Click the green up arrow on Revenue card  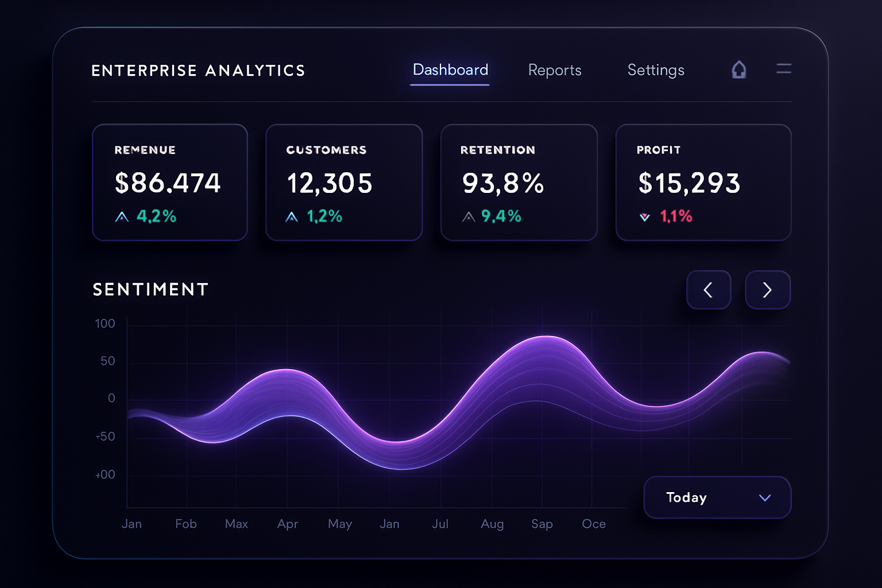coord(121,216)
